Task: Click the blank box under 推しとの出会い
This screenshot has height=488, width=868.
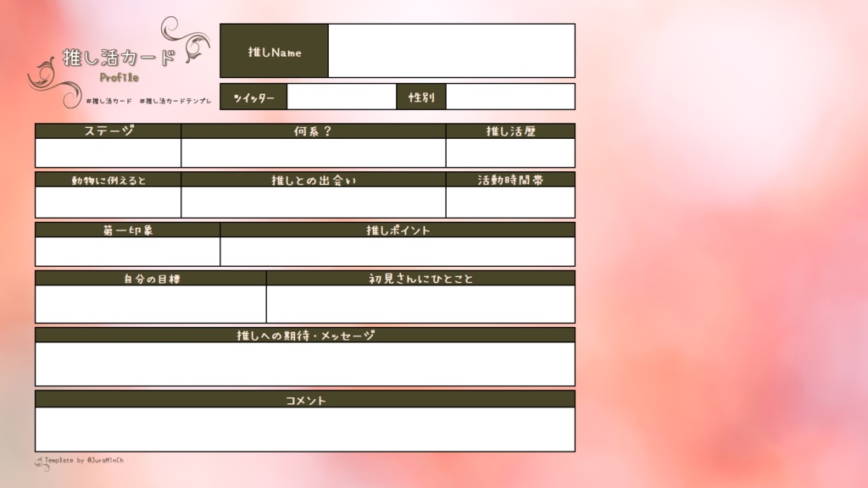Action: (314, 202)
